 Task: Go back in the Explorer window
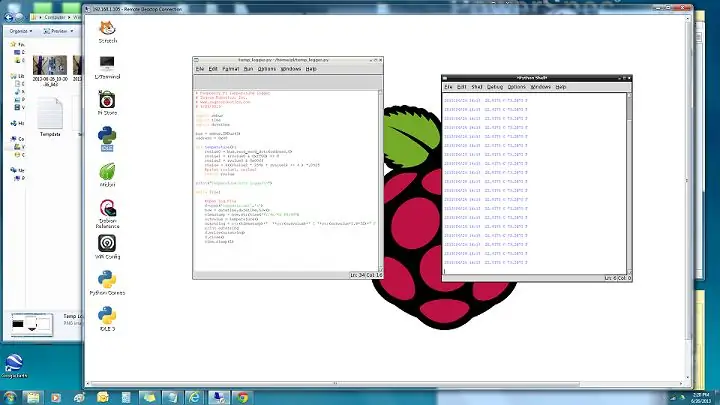8,17
